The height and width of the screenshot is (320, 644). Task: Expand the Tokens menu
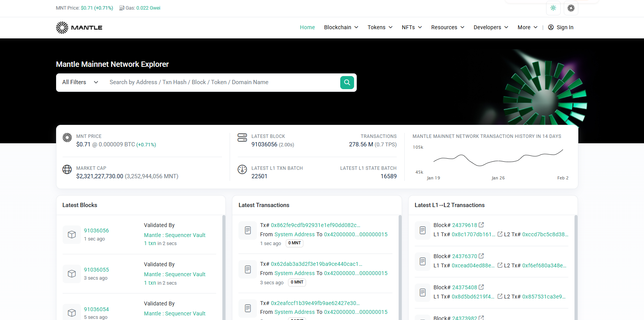380,27
